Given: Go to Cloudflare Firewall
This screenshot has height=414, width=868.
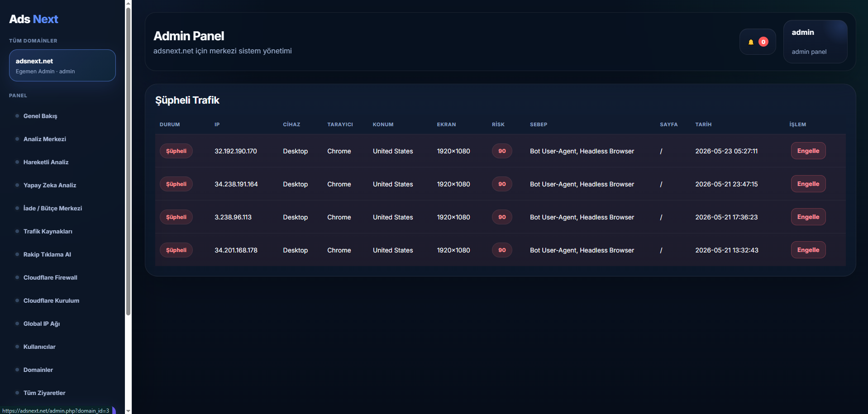Looking at the screenshot, I should 50,277.
